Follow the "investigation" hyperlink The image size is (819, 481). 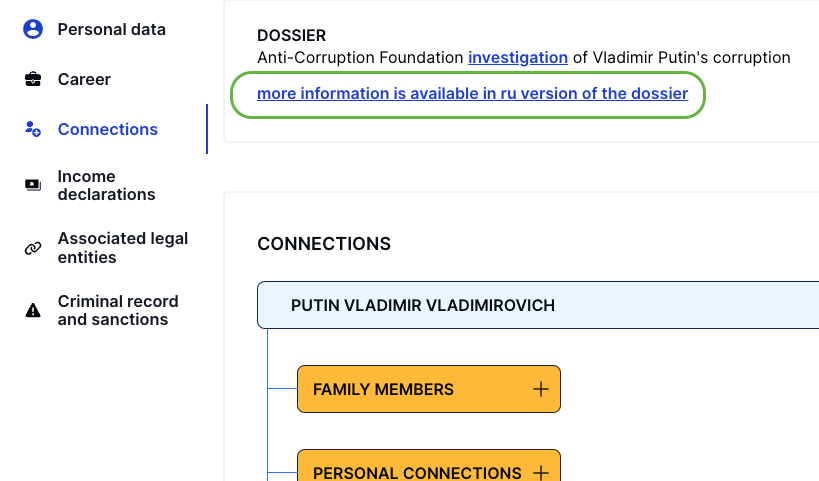click(x=518, y=58)
